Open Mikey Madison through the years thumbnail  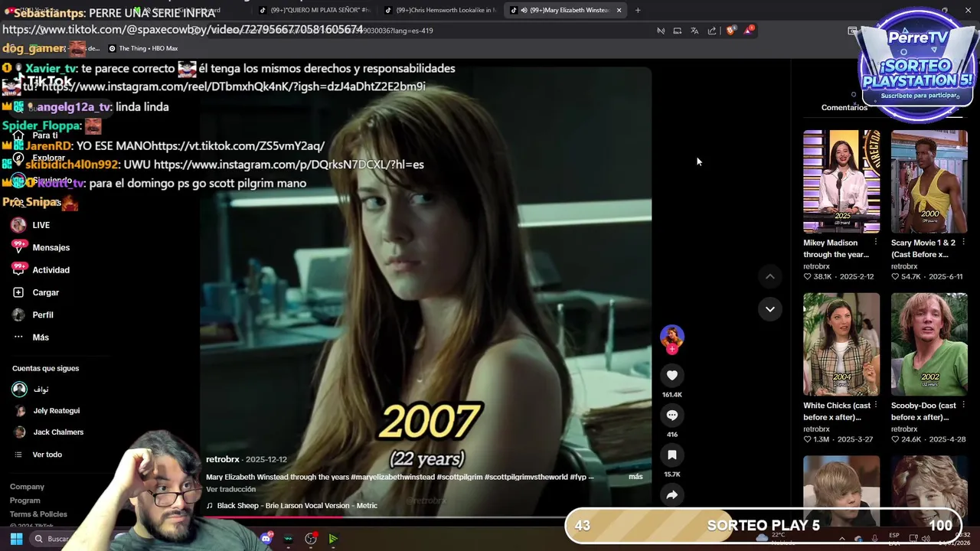(841, 181)
